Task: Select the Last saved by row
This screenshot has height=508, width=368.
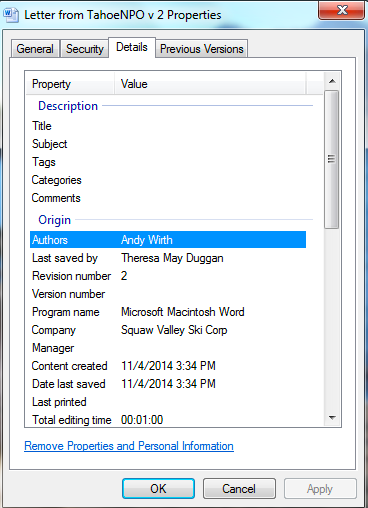Action: tap(168, 258)
